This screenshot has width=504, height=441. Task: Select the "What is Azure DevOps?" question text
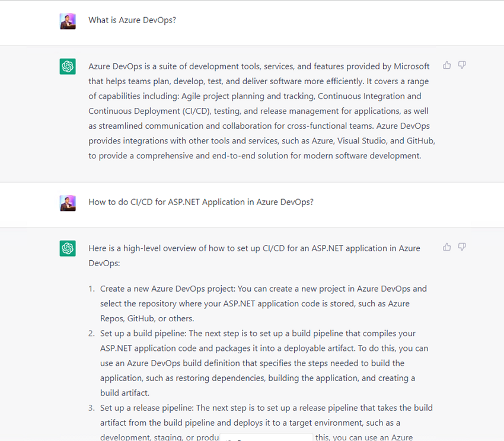point(132,20)
